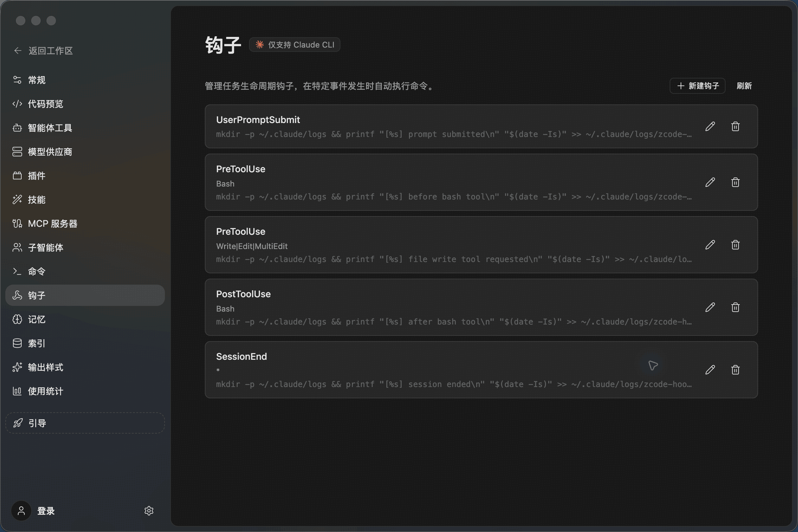
Task: Click the terminal prompt icon beside 命令
Action: click(x=17, y=271)
